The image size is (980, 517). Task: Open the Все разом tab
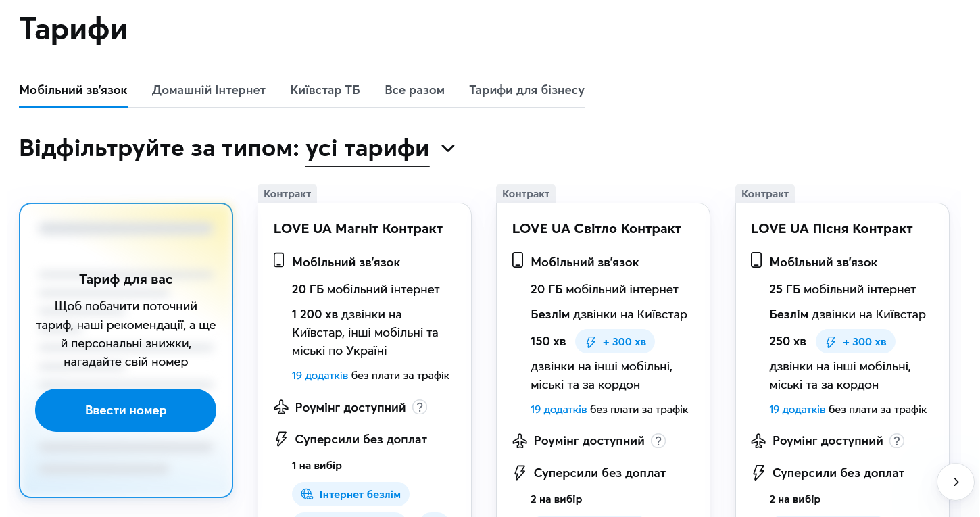[x=415, y=90]
